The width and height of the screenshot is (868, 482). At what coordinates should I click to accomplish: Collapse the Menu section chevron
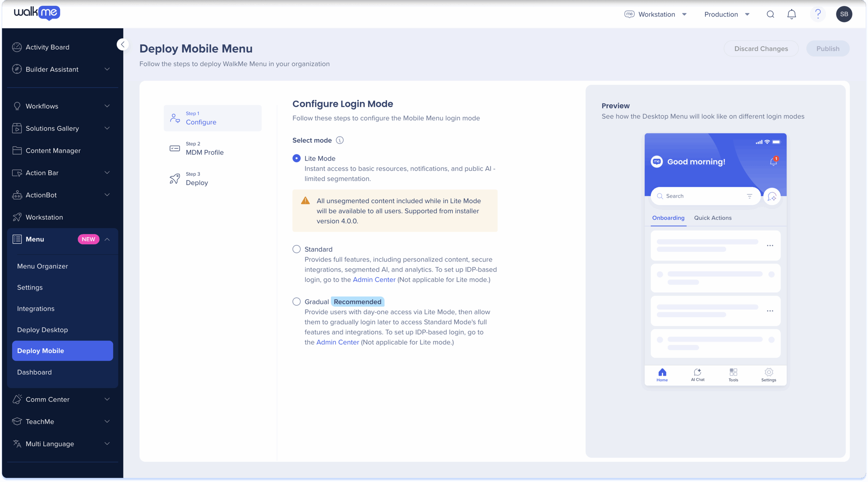click(107, 239)
